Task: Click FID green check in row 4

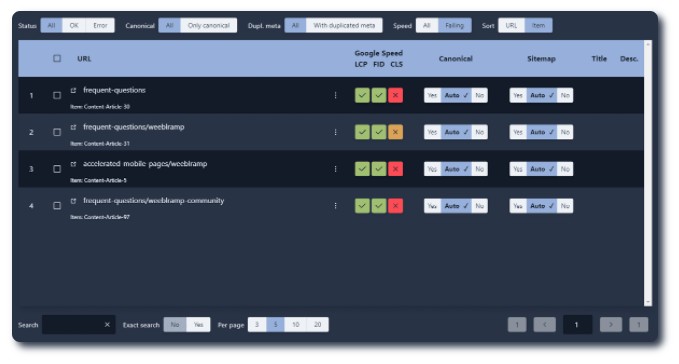Action: (379, 206)
